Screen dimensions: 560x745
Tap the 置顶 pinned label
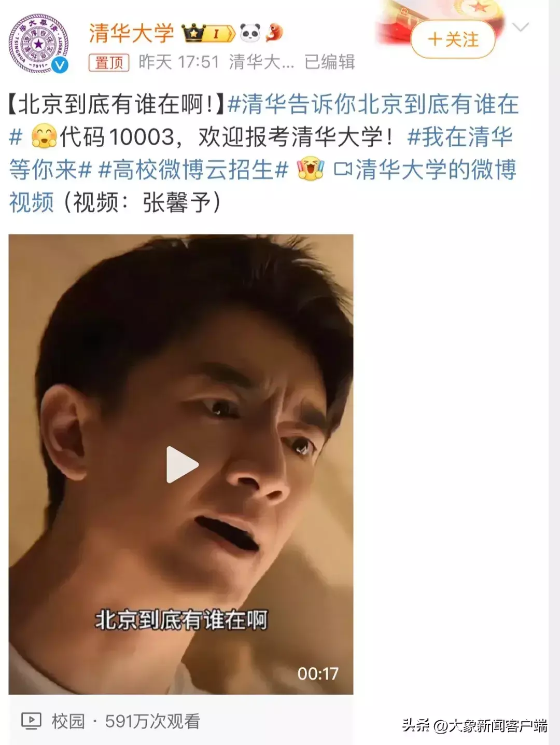[x=109, y=63]
